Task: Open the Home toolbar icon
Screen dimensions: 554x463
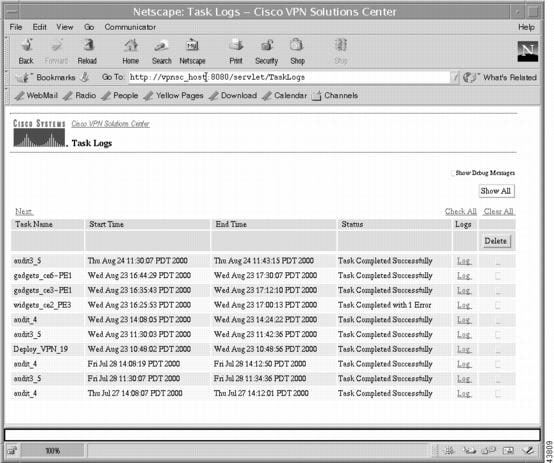Action: [x=130, y=51]
